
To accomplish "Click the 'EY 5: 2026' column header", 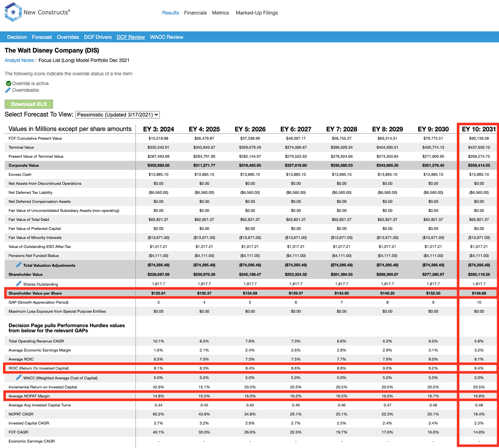I will (x=250, y=129).
